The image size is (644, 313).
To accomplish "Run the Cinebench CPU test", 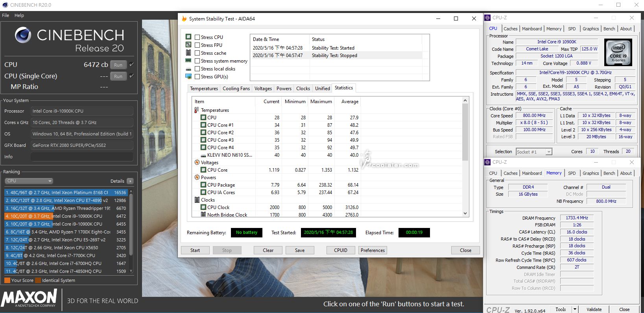I will click(118, 65).
